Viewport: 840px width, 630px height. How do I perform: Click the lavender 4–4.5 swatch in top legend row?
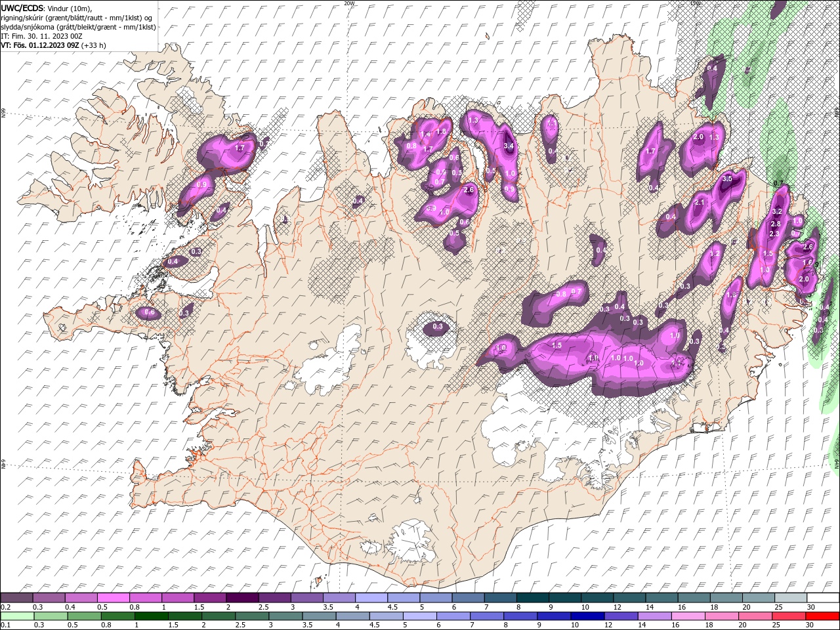[371, 598]
